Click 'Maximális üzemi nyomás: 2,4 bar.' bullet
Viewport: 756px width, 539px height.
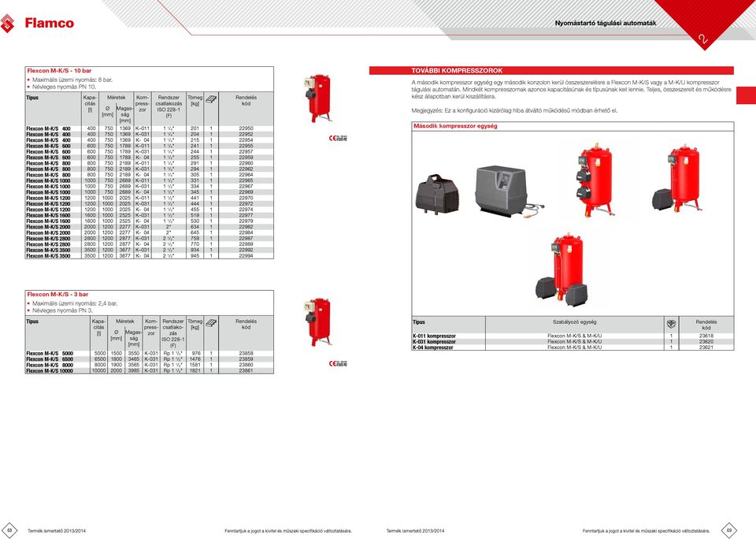tap(75, 303)
